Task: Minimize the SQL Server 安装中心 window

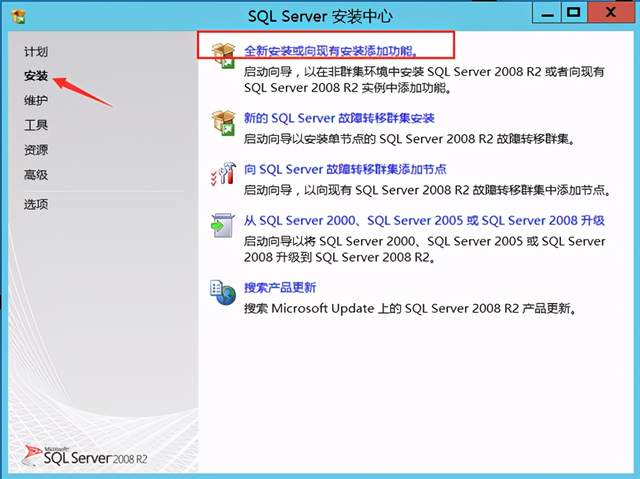Action: (547, 13)
